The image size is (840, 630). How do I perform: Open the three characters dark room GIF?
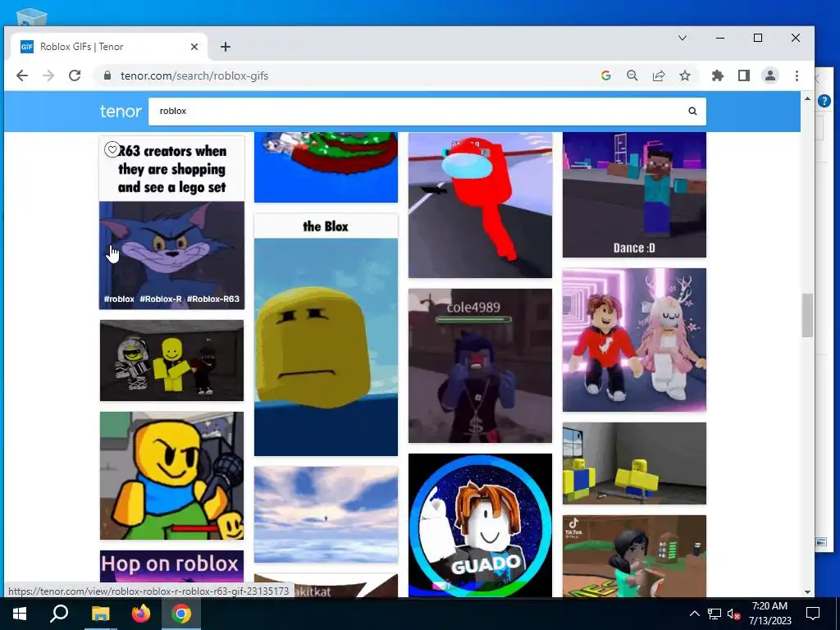pyautogui.click(x=171, y=361)
